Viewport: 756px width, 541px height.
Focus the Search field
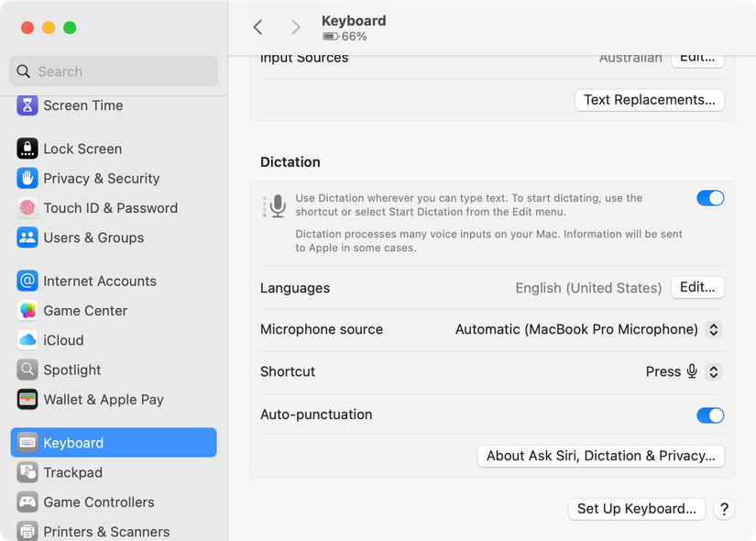point(114,72)
